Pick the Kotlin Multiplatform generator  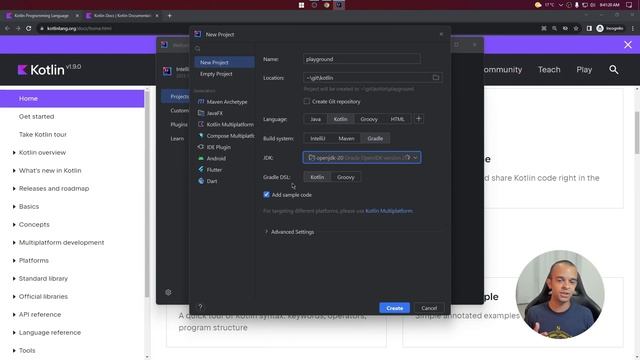pos(226,124)
